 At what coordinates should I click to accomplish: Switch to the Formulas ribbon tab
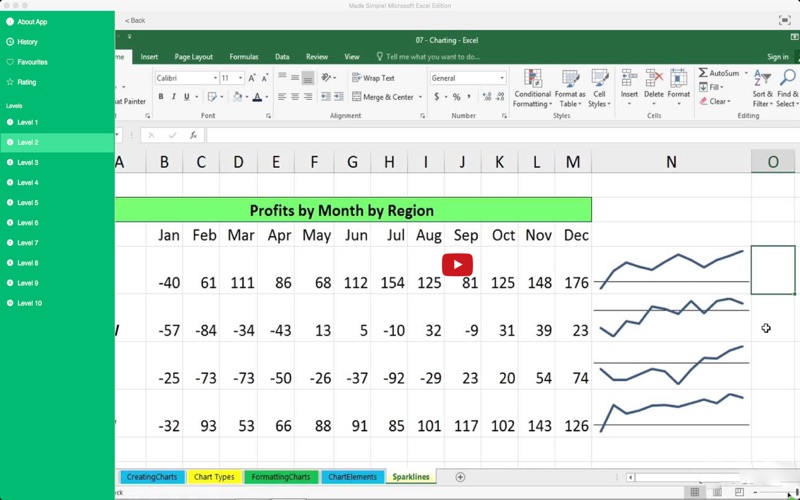coord(244,57)
